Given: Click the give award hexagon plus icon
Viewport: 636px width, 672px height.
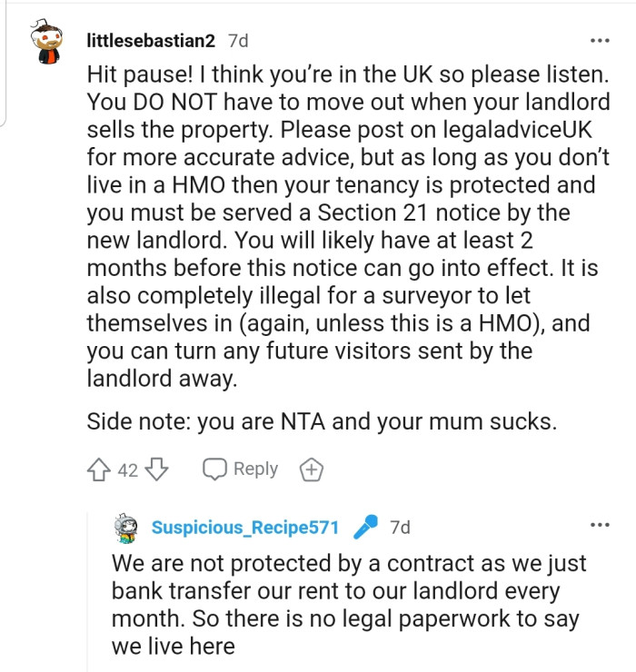Looking at the screenshot, I should [x=311, y=469].
